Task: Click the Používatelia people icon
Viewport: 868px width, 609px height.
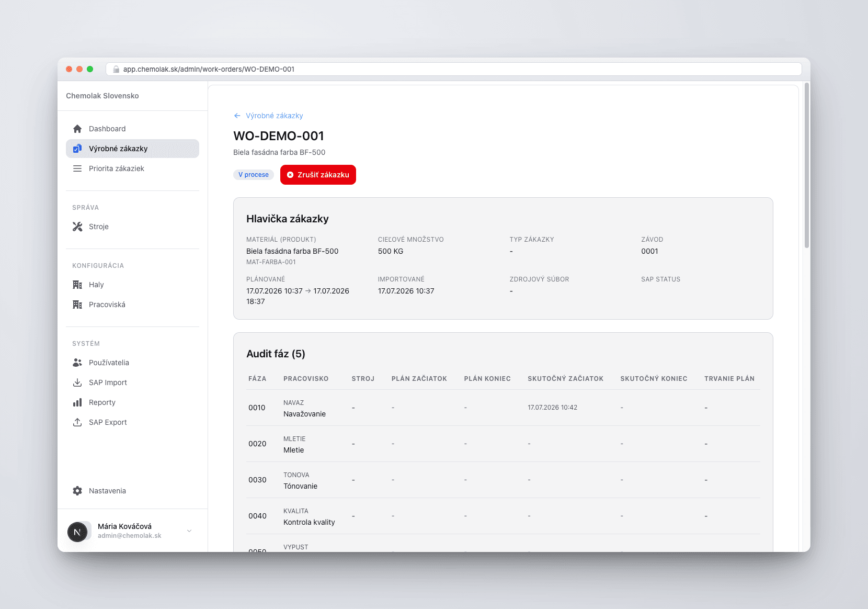Action: point(77,363)
